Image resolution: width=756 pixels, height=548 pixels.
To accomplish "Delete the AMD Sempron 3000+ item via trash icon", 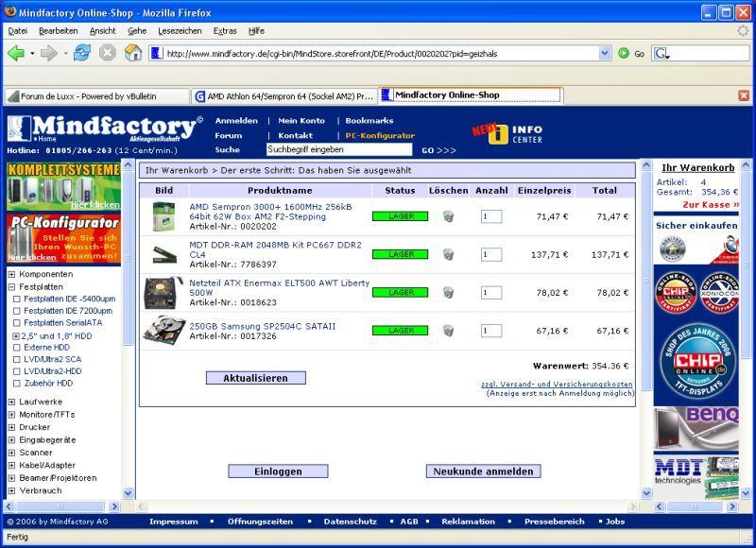I will 448,216.
